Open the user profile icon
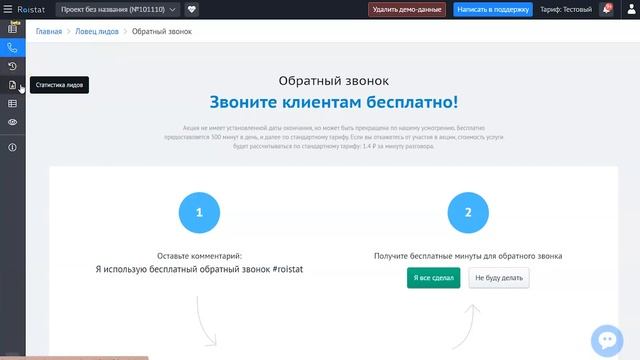Image resolution: width=640 pixels, height=360 pixels. 631,9
